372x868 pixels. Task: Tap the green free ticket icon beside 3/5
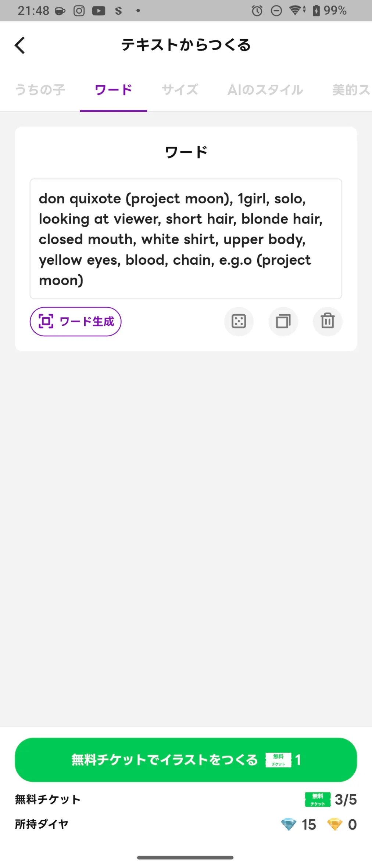click(318, 799)
